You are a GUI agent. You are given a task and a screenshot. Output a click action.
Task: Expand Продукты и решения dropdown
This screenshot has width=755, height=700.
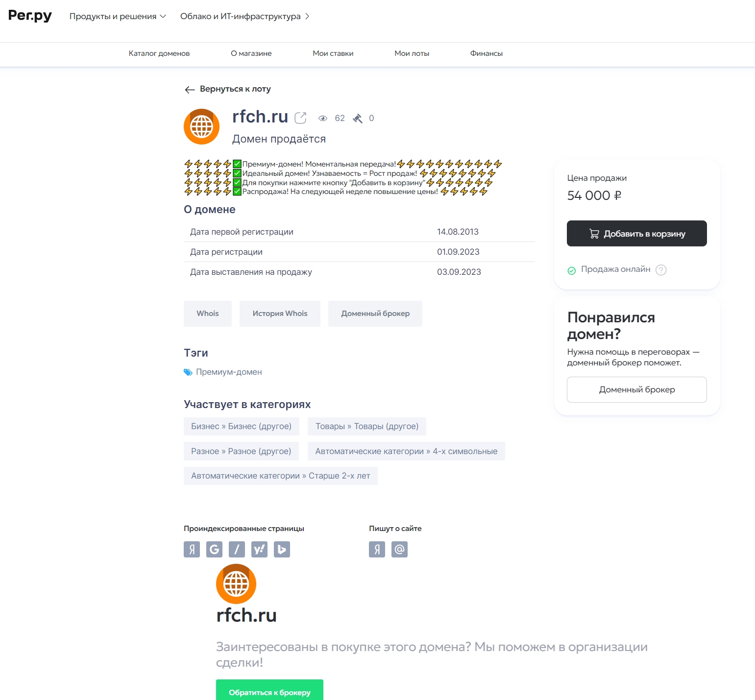[x=118, y=16]
